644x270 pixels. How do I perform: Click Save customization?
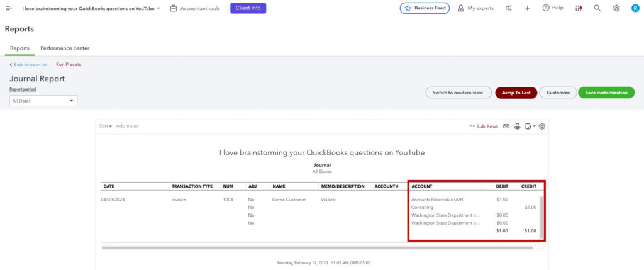coord(606,93)
